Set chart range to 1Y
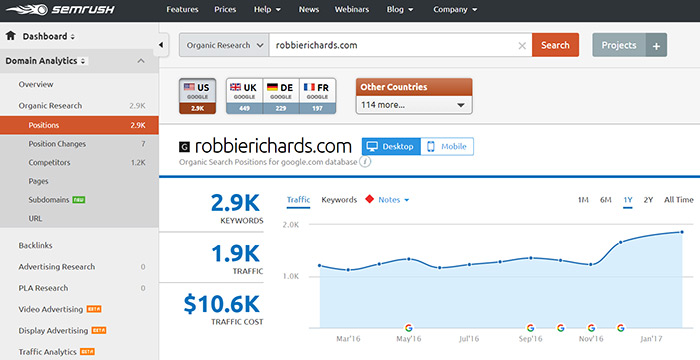700x360 pixels. (x=628, y=200)
